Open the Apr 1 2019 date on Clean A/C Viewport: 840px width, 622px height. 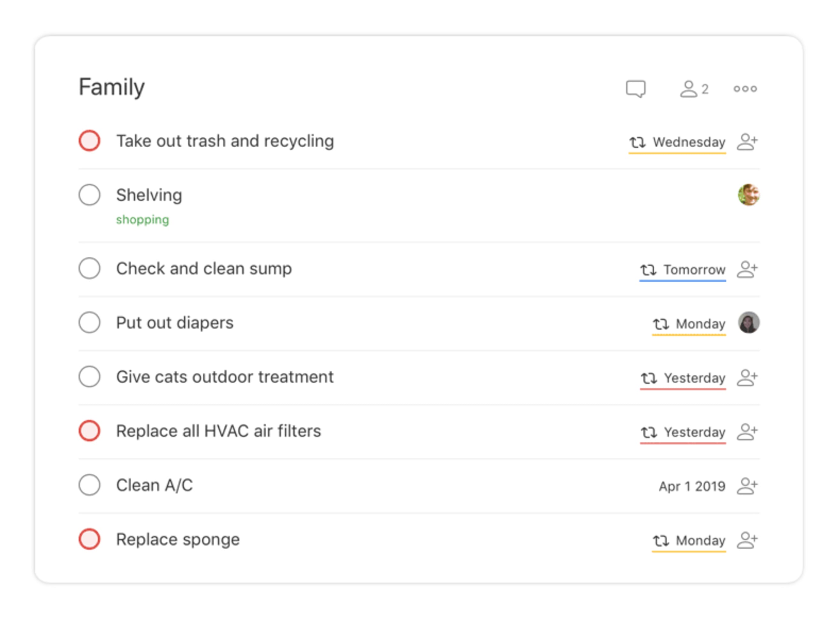[x=692, y=486]
